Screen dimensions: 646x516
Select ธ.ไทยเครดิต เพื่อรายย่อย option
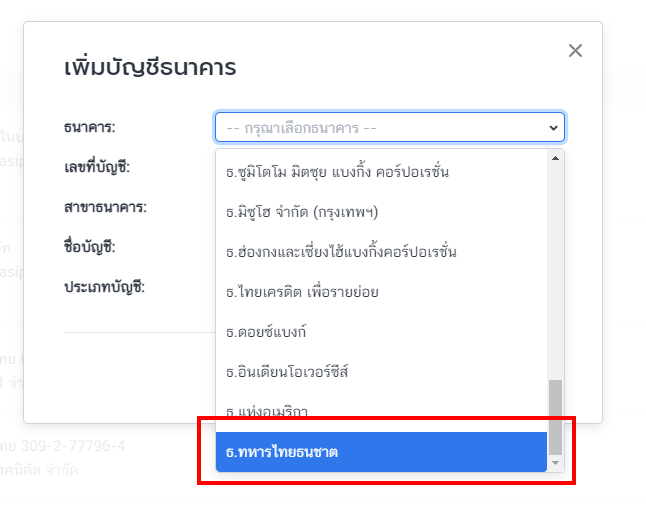click(x=302, y=292)
